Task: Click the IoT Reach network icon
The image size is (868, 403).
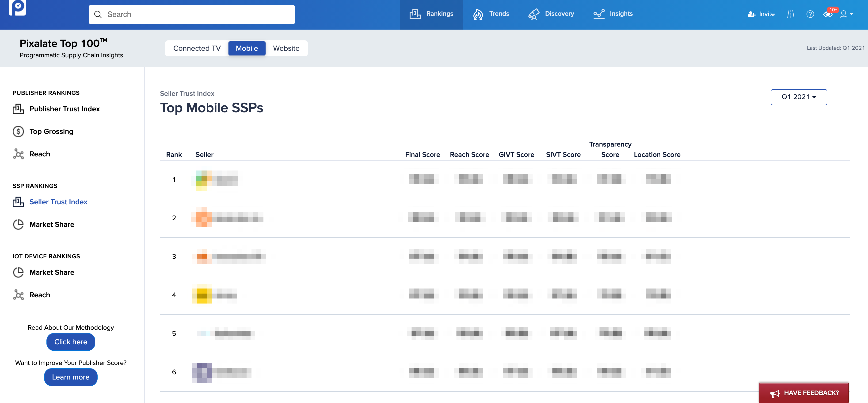Action: tap(18, 295)
